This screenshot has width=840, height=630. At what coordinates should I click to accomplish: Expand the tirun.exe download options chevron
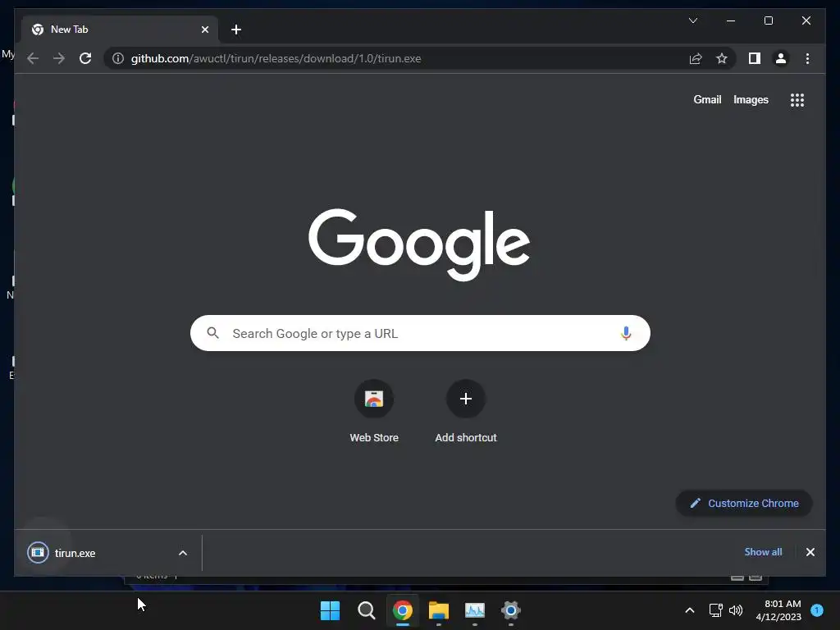[x=183, y=553]
